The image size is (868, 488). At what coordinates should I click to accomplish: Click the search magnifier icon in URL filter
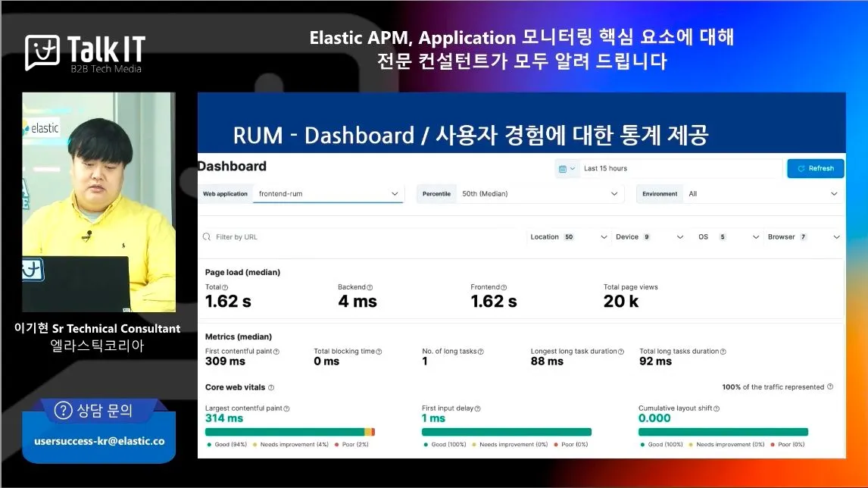coord(207,237)
